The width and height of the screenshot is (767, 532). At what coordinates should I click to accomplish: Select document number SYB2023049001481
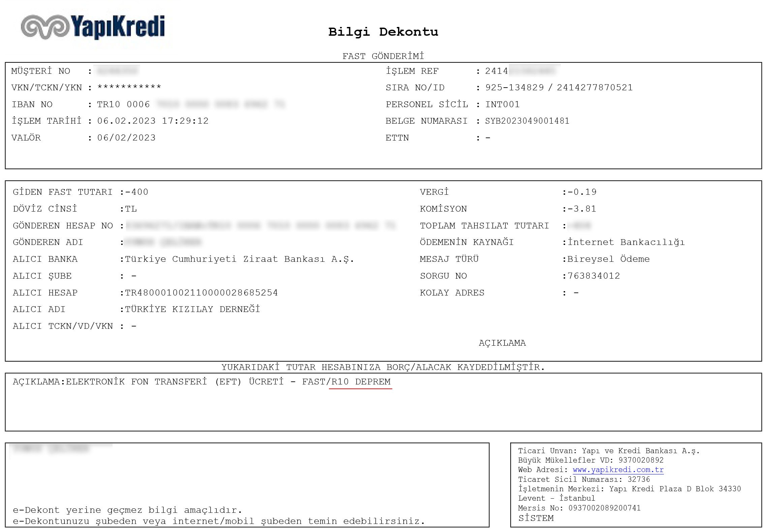tap(527, 121)
